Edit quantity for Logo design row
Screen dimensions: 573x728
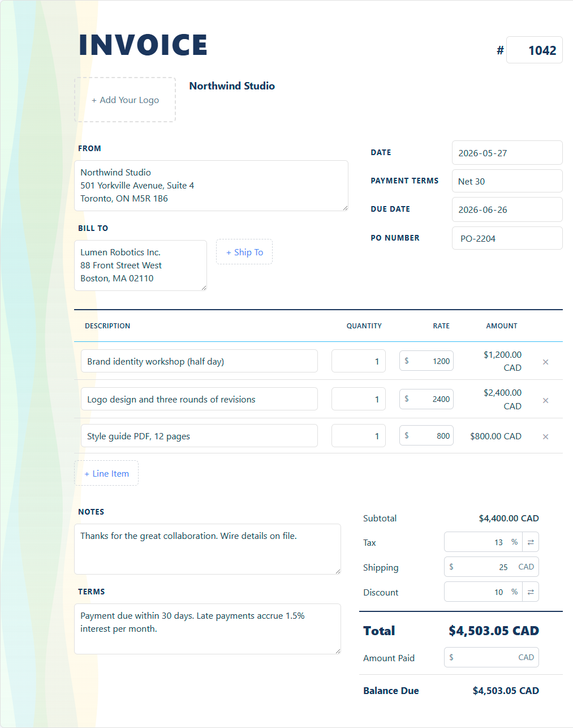point(359,399)
